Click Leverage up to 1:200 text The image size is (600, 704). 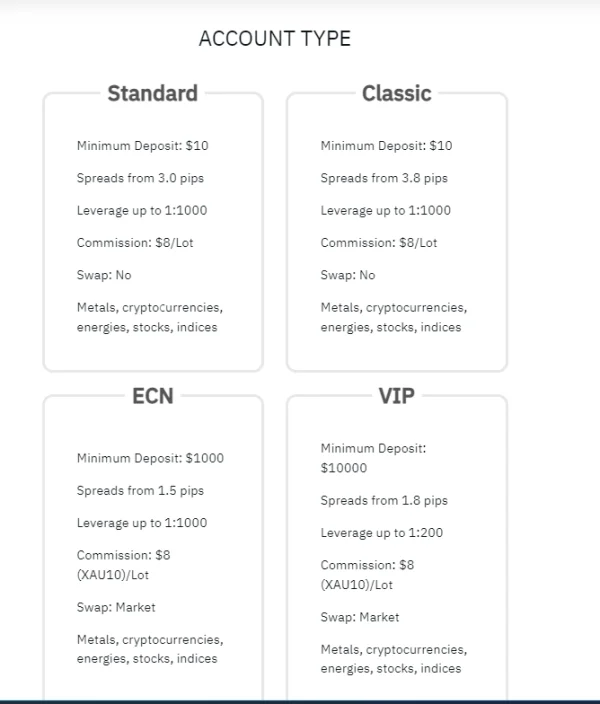pyautogui.click(x=381, y=533)
